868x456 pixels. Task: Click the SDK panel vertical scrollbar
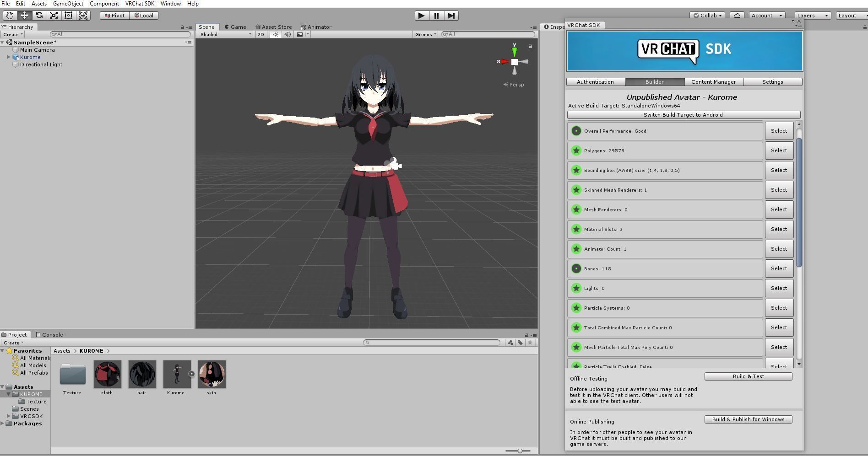[799, 202]
